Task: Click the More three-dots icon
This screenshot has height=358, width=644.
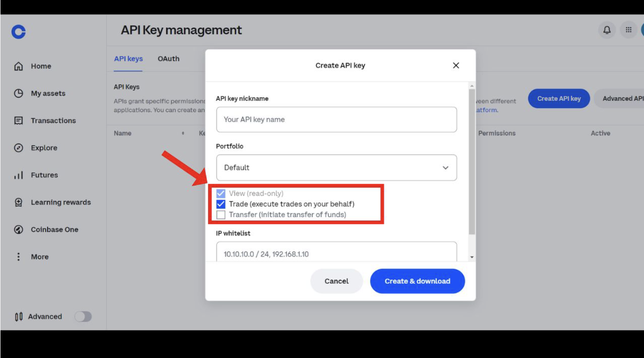Action: 19,257
